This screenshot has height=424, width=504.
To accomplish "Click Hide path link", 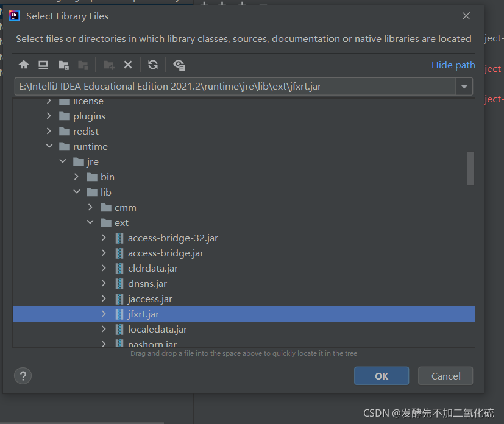I will (453, 65).
